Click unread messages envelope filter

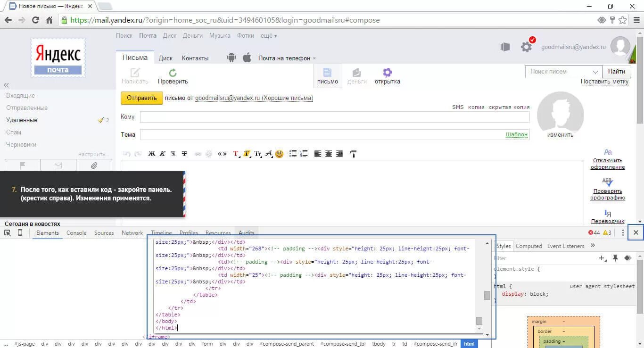tap(58, 166)
